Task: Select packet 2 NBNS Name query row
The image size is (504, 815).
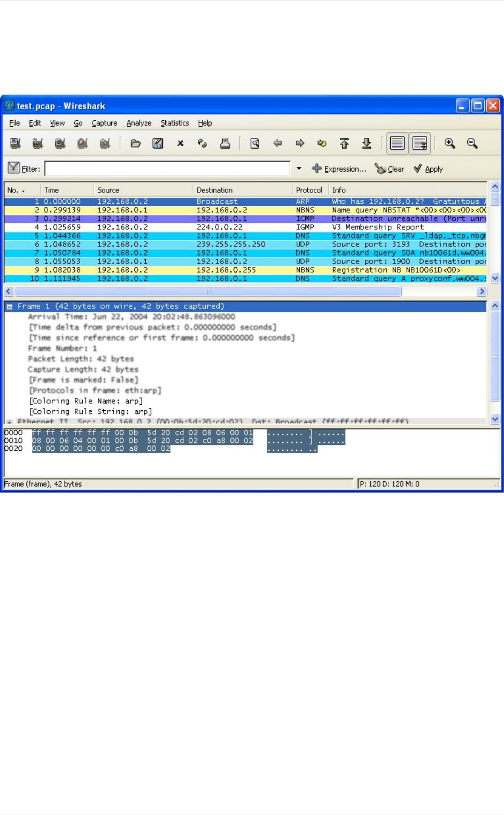Action: point(245,210)
